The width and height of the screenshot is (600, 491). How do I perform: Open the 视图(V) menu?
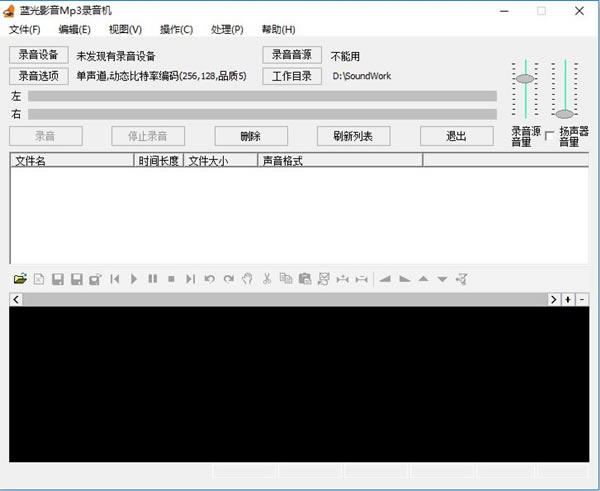(x=126, y=29)
